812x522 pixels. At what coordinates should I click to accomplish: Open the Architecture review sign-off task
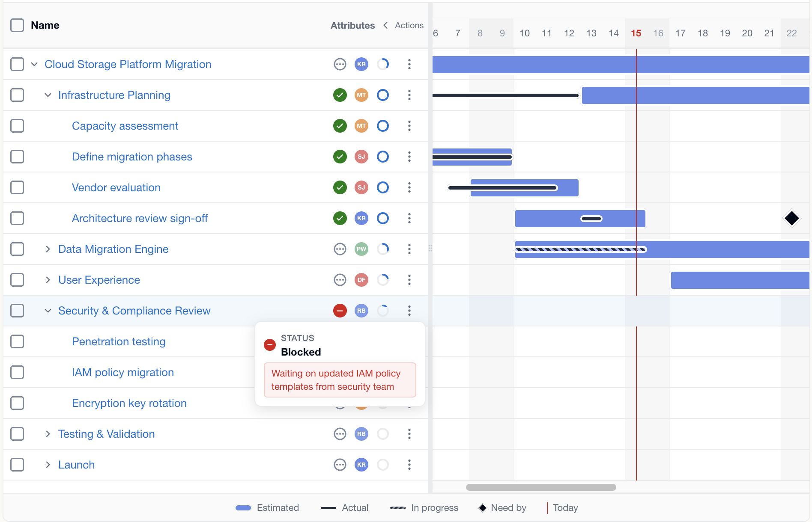coord(140,218)
